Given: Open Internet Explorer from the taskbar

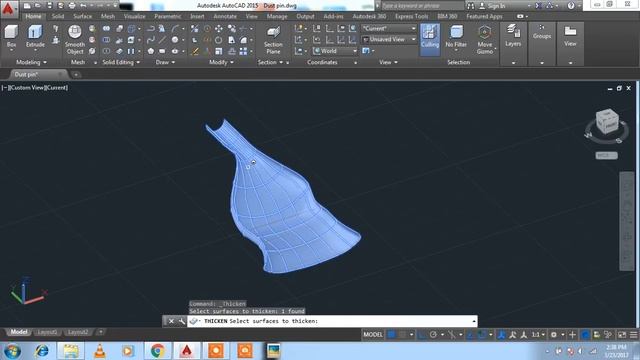Looking at the screenshot, I should click(42, 351).
